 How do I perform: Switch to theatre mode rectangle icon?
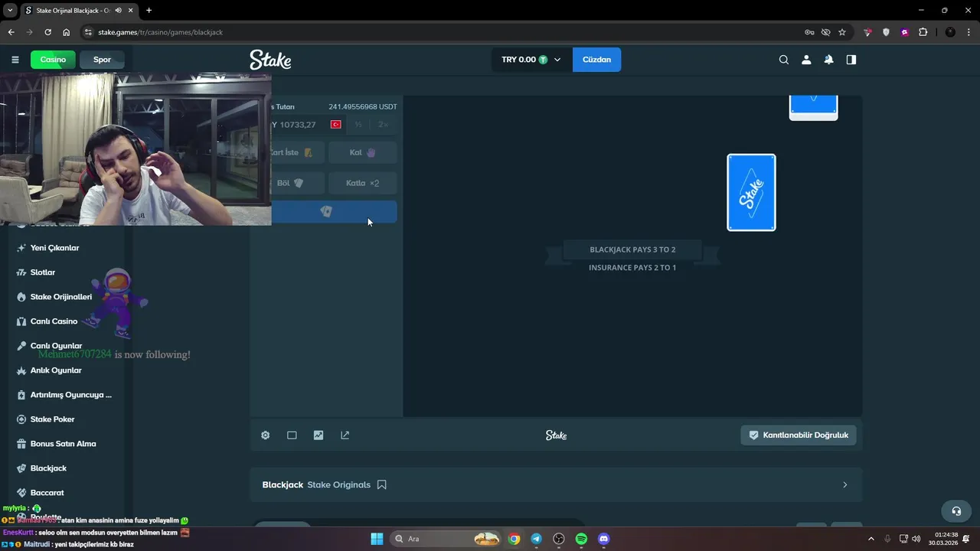click(292, 435)
